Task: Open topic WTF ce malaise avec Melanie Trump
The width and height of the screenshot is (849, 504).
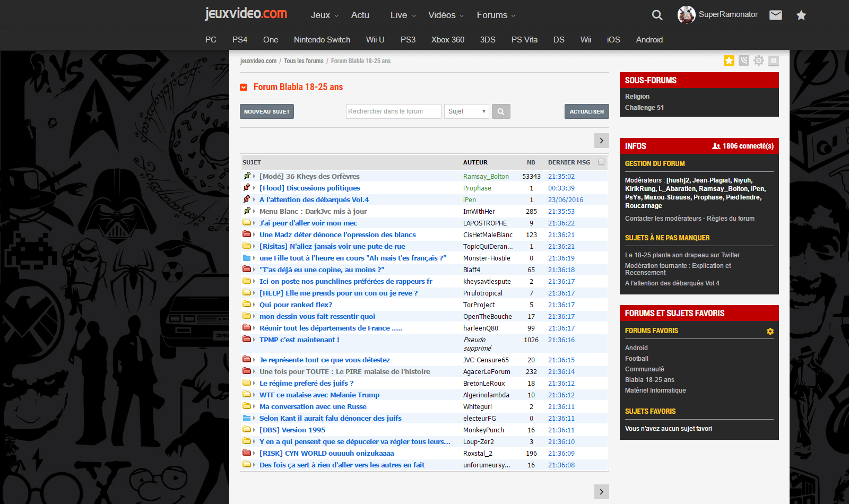Action: (319, 395)
